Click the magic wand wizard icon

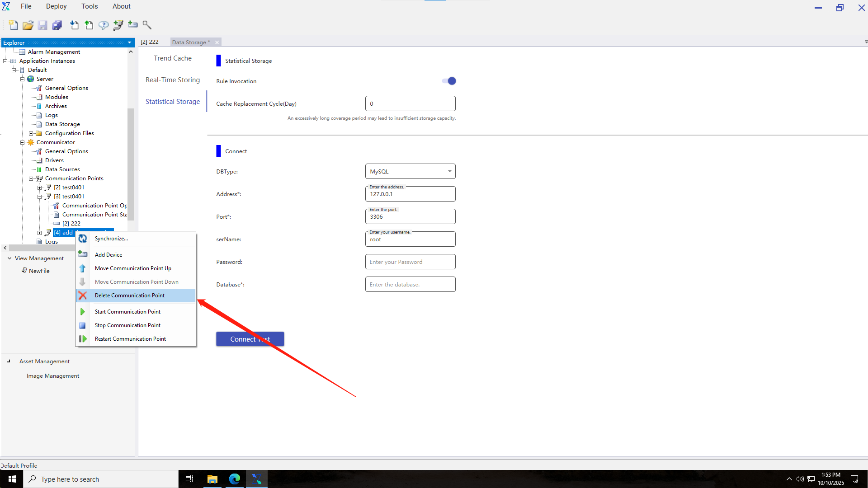coord(147,25)
